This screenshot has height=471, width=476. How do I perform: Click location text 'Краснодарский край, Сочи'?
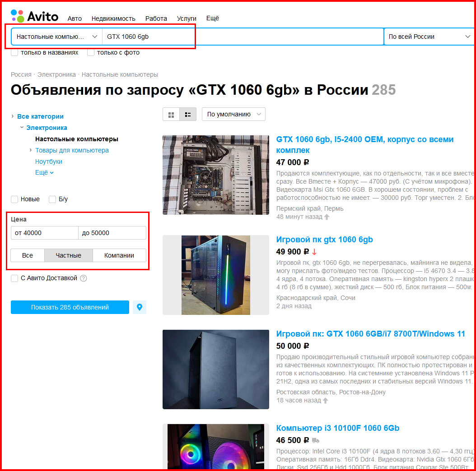pyautogui.click(x=316, y=298)
